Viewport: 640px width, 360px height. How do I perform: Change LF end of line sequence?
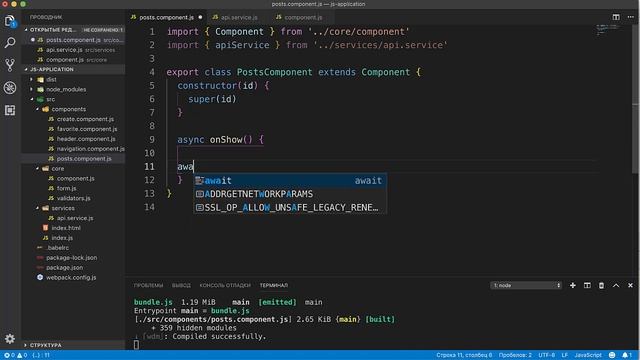click(x=564, y=355)
